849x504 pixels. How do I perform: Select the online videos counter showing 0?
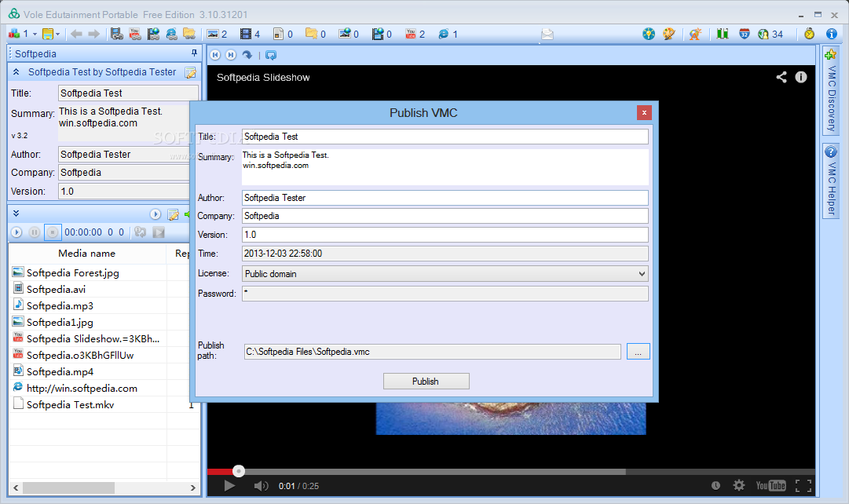click(382, 34)
